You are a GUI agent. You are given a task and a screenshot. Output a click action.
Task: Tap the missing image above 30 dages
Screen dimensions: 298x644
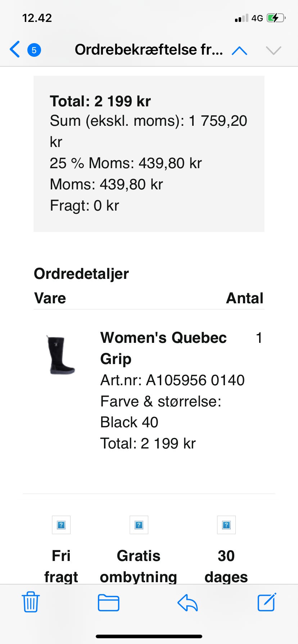click(226, 525)
